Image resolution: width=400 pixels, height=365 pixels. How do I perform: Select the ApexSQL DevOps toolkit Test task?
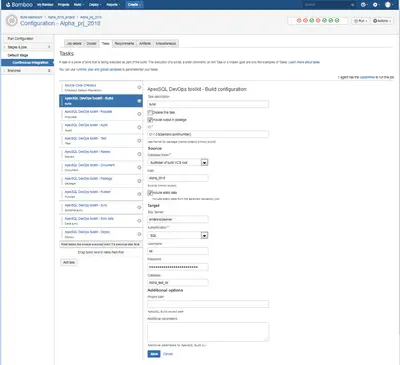pos(101,141)
